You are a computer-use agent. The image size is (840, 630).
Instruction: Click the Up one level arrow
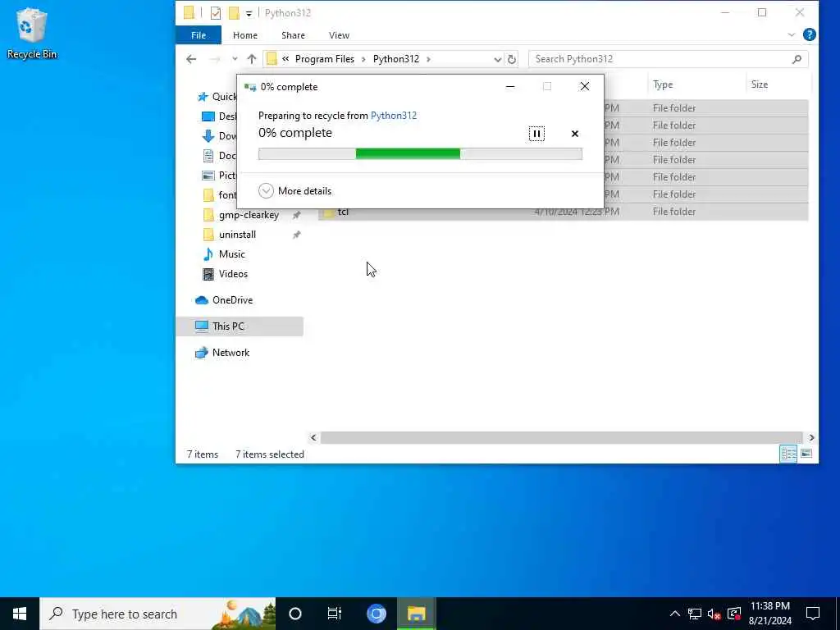(x=252, y=59)
